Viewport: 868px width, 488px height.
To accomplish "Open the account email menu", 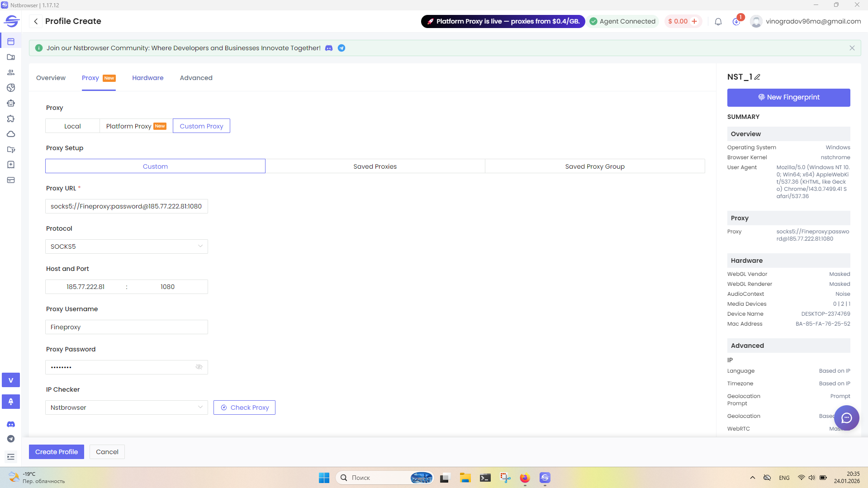I will [813, 21].
